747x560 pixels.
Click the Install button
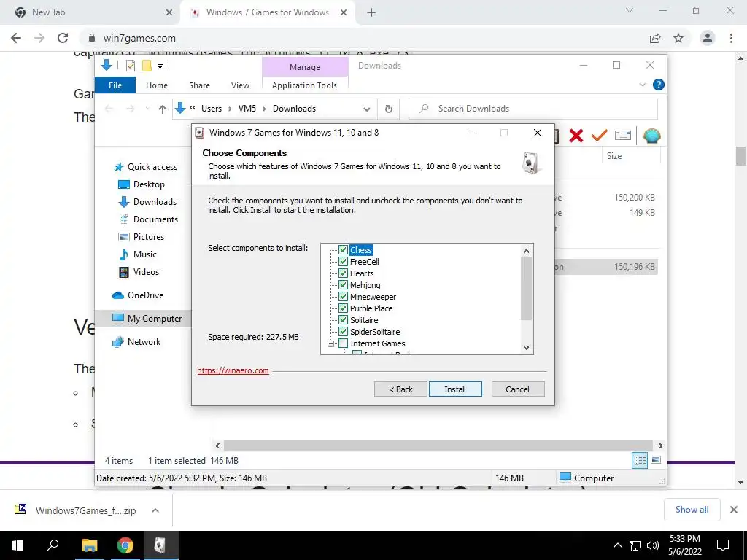tap(455, 389)
